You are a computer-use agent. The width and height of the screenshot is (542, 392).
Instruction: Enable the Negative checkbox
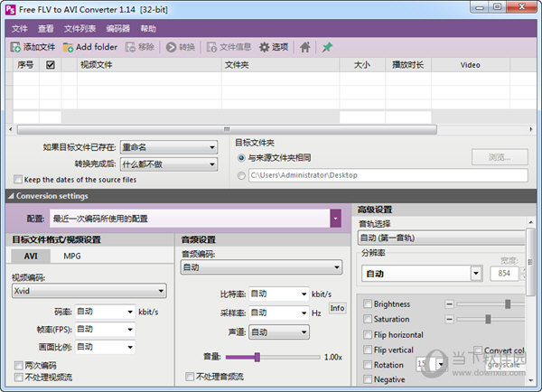(x=368, y=379)
